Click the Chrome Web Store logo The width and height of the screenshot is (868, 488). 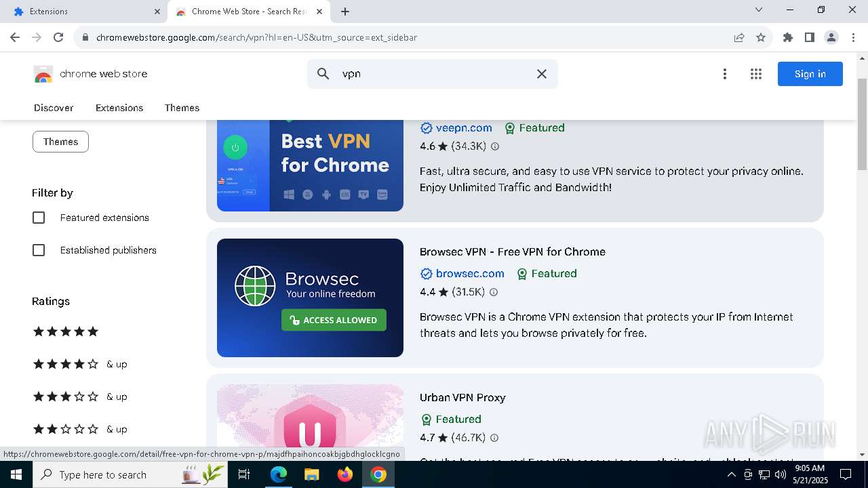point(90,74)
